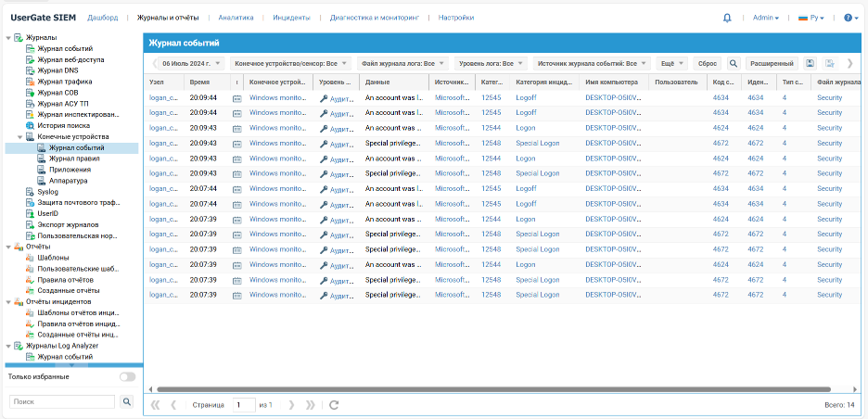Click the save filter floppy-disk icon
This screenshot has height=419, width=868.
point(810,63)
